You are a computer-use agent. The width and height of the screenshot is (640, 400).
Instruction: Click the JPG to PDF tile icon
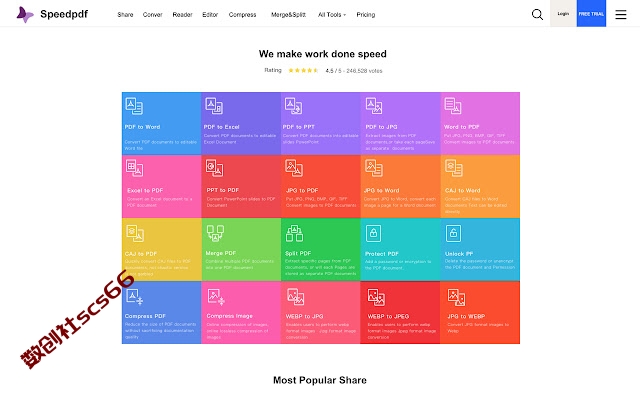[294, 168]
